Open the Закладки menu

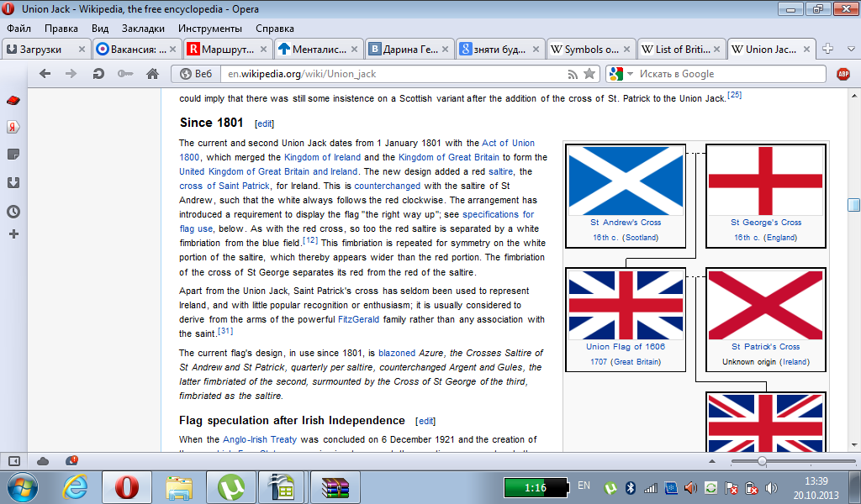143,29
